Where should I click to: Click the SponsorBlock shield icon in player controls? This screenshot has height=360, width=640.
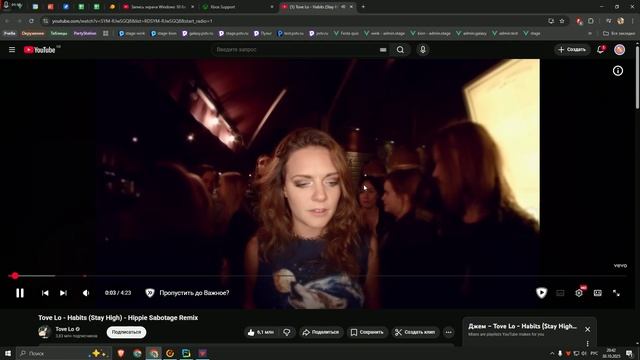click(541, 293)
